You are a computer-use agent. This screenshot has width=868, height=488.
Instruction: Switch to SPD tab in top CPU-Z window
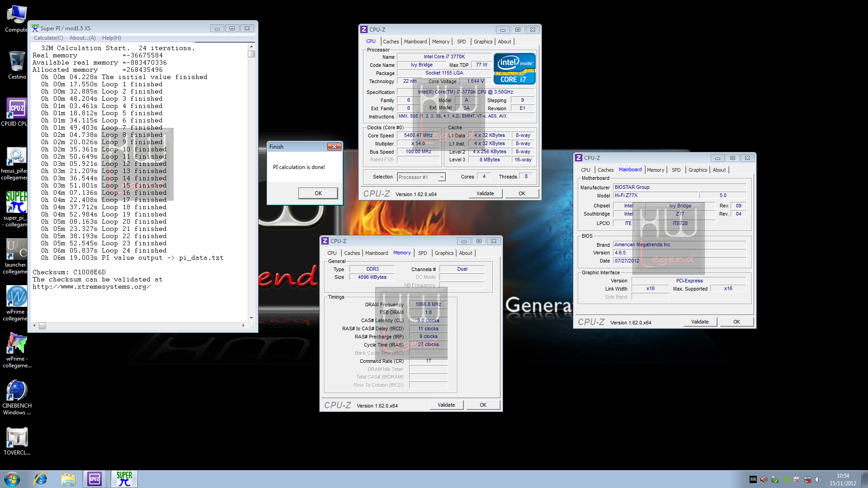461,42
